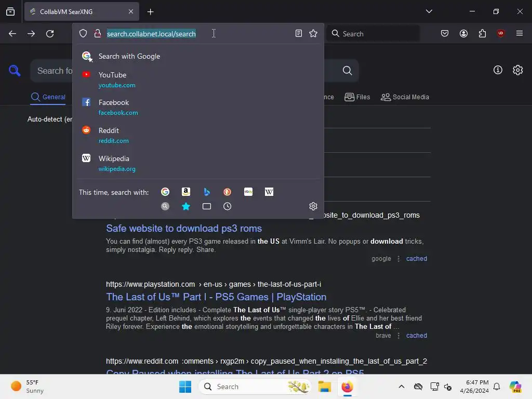The image size is (532, 399).
Task: Choose Facebook facebook.com suggestion
Action: pyautogui.click(x=198, y=107)
